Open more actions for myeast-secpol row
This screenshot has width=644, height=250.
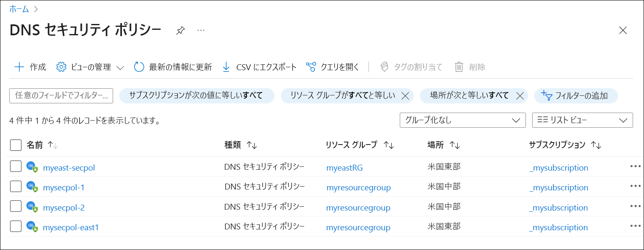(635, 166)
